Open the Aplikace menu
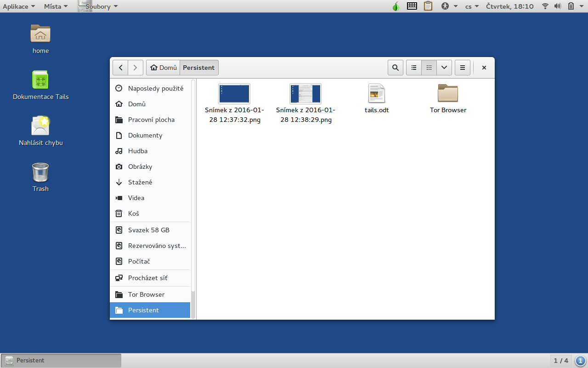The width and height of the screenshot is (588, 368). (19, 6)
